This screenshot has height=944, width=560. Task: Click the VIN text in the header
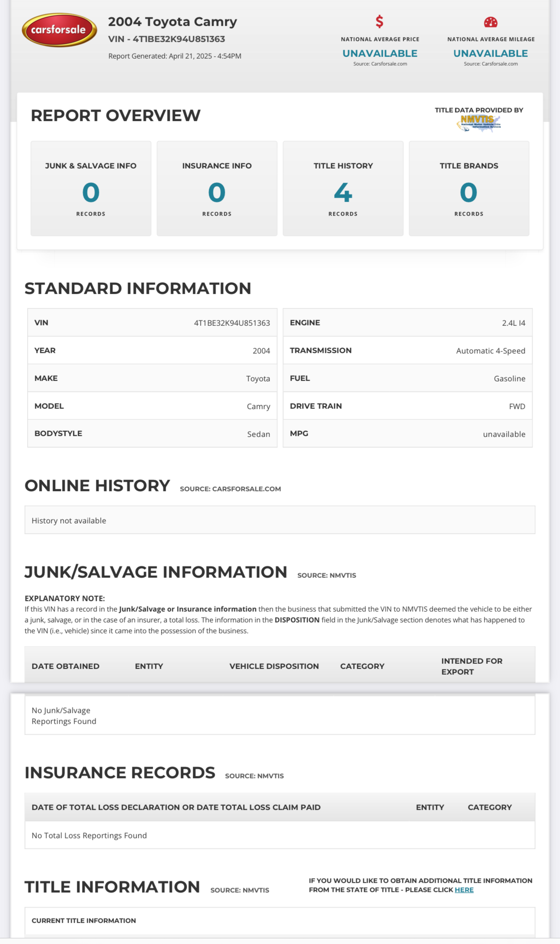point(166,39)
